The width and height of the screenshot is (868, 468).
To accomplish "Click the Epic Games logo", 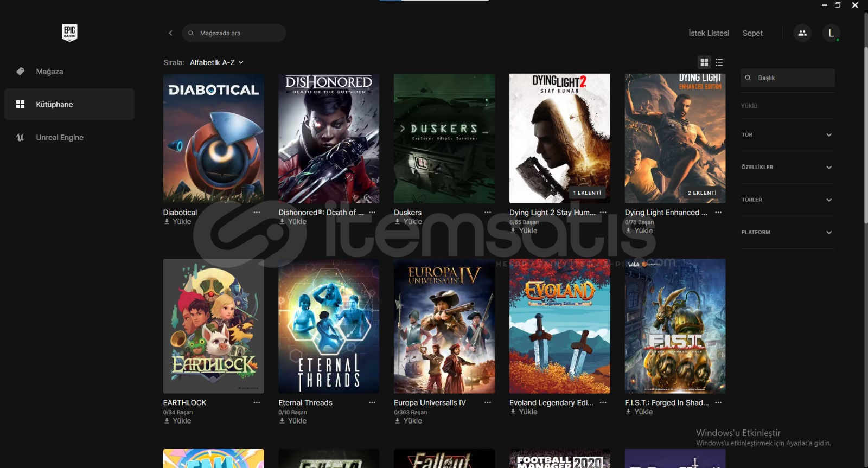I will click(69, 33).
